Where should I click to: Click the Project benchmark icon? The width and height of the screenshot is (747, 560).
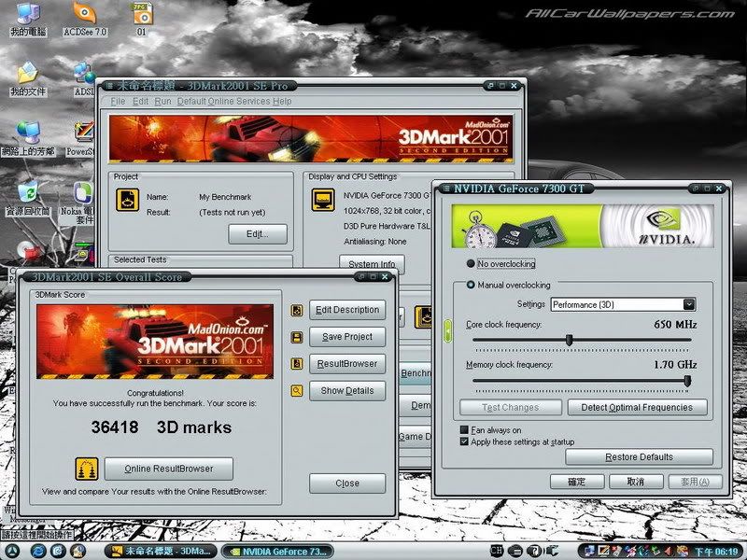127,200
